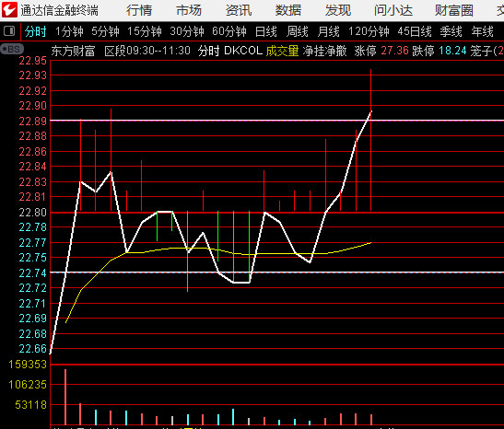The height and width of the screenshot is (429, 504).
Task: Click the red TDX logo icon
Action: click(x=9, y=10)
